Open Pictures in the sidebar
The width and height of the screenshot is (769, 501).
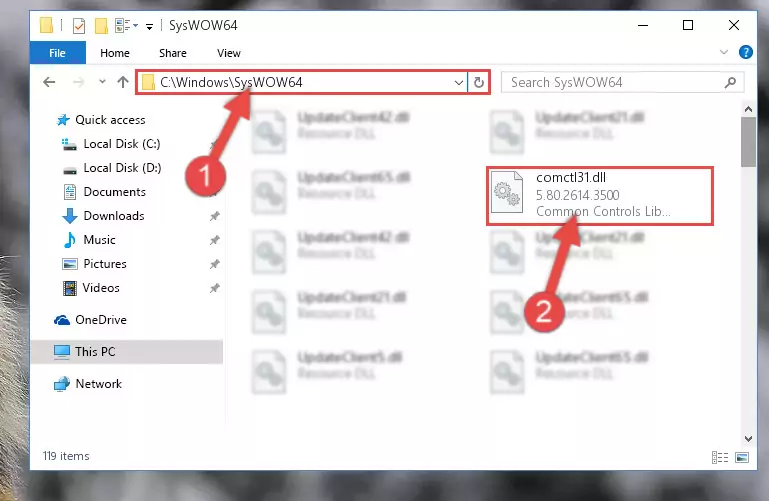click(94, 264)
